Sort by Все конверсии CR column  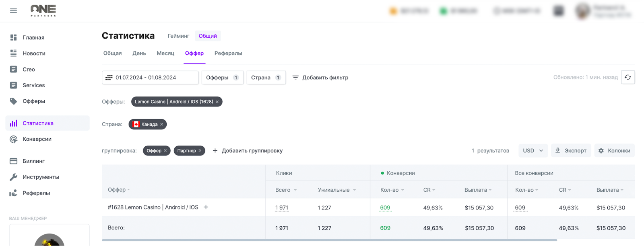565,190
